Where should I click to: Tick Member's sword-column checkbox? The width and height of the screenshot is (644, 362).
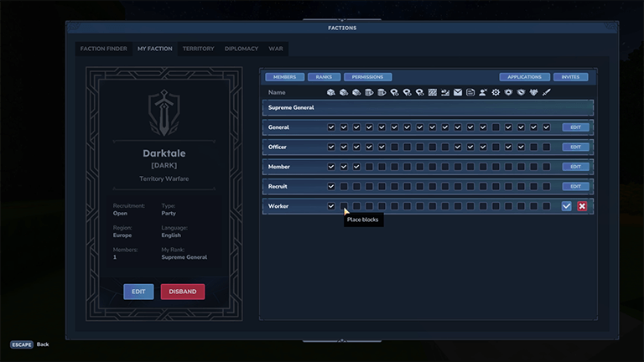click(x=546, y=167)
